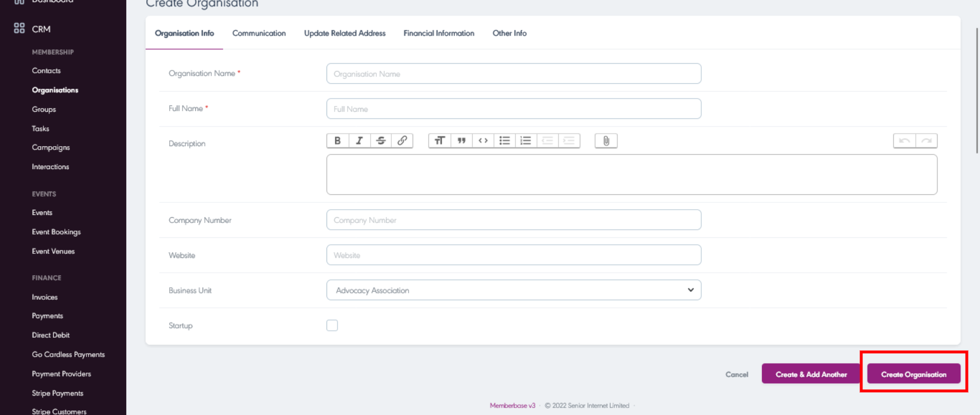
Task: Open the Financial Information tab
Action: click(439, 33)
